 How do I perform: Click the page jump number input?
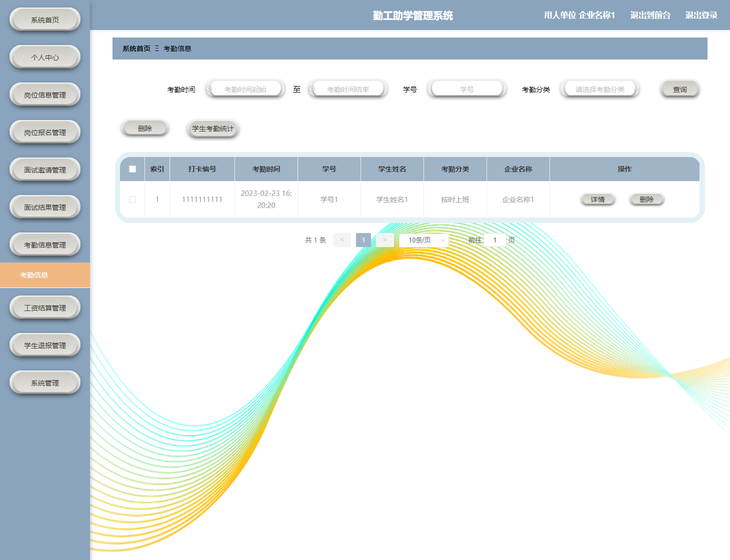[x=495, y=240]
